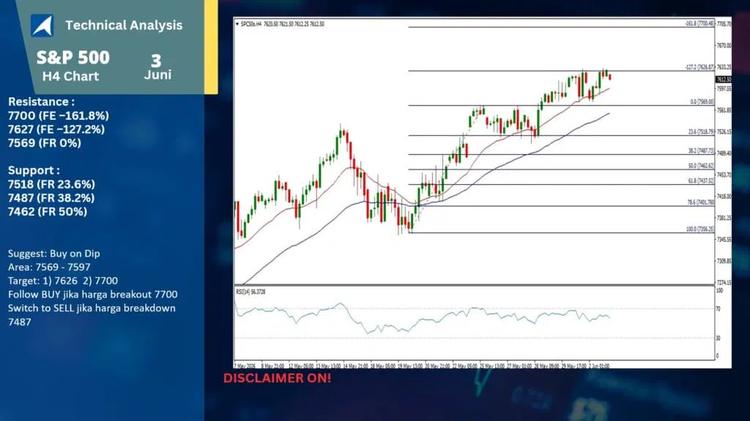Click the 'H4 Chart' subtitle

(70, 76)
